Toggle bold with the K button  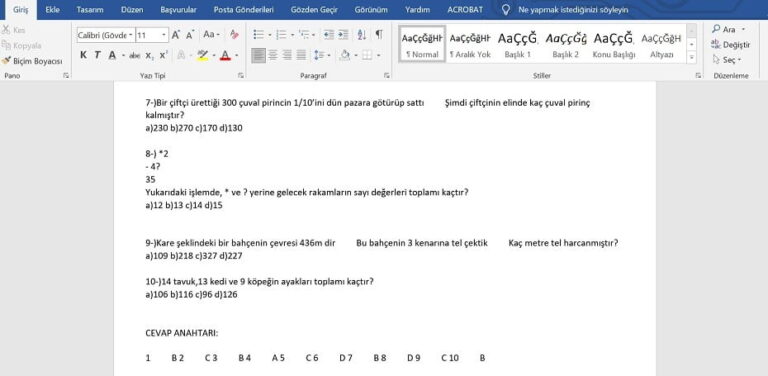[83, 55]
